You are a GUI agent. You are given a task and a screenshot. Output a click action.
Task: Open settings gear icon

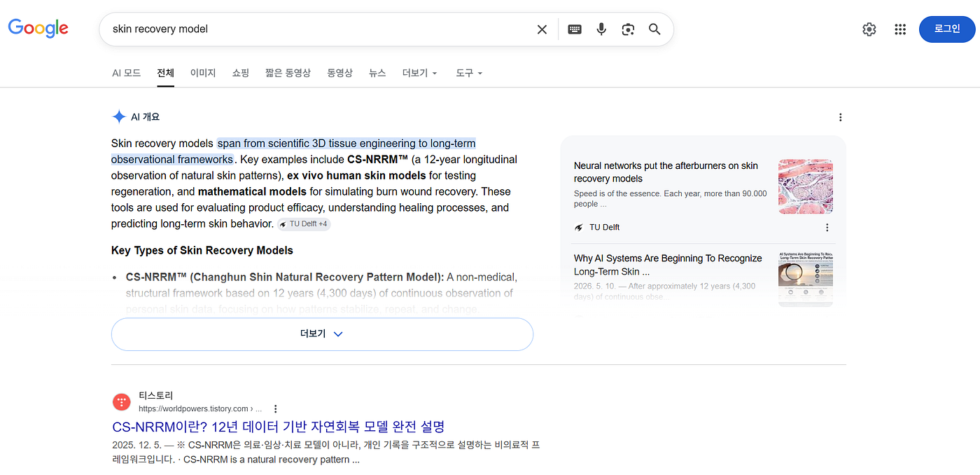[869, 29]
